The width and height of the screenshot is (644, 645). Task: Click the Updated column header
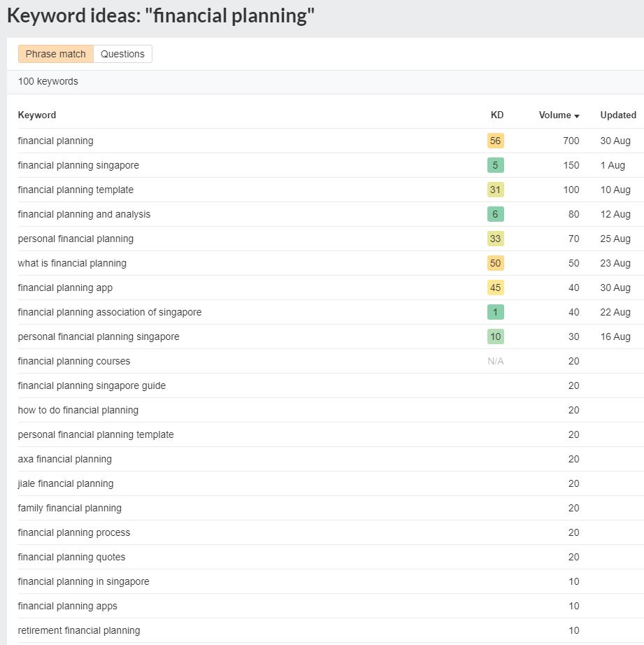(618, 115)
